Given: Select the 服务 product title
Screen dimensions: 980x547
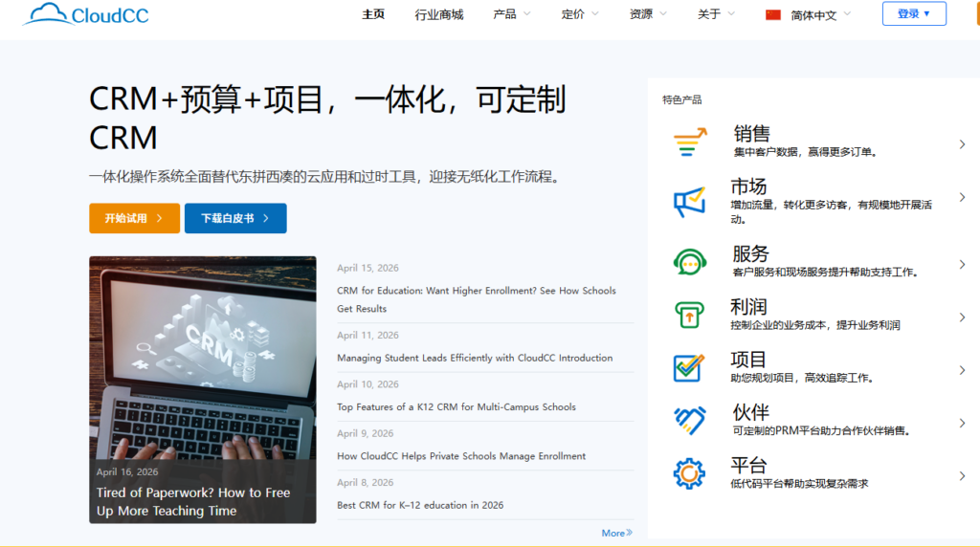Looking at the screenshot, I should [x=750, y=253].
